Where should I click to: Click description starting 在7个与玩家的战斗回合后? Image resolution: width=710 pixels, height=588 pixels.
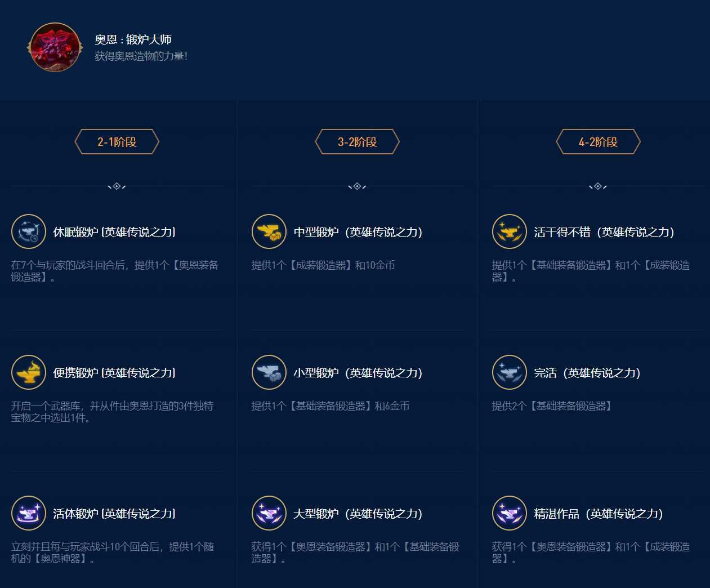(115, 271)
